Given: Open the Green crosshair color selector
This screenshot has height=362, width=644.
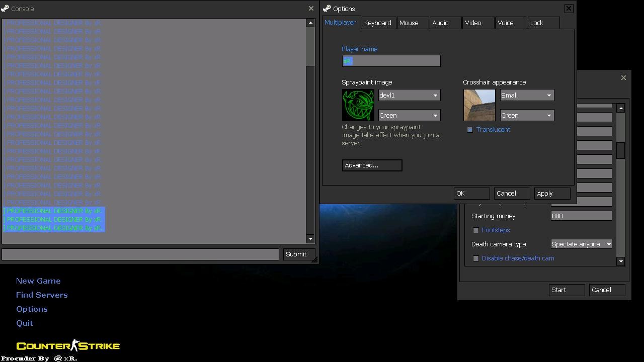Looking at the screenshot, I should pos(526,115).
